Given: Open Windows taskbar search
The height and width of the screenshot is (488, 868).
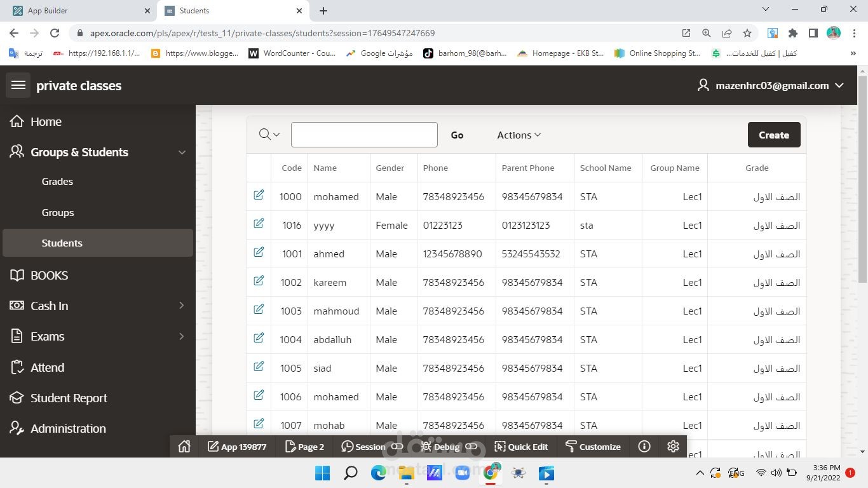Looking at the screenshot, I should [x=351, y=473].
